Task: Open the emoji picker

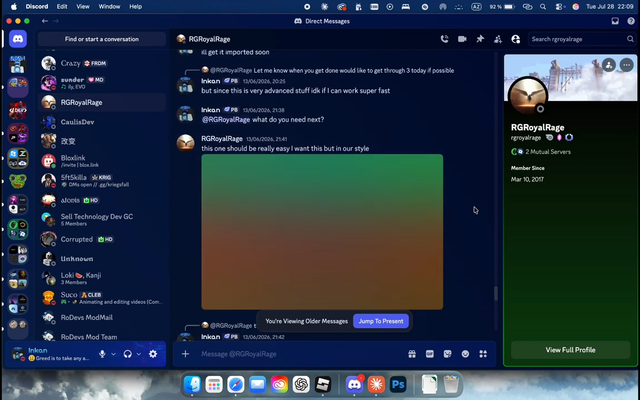Action: click(x=465, y=354)
